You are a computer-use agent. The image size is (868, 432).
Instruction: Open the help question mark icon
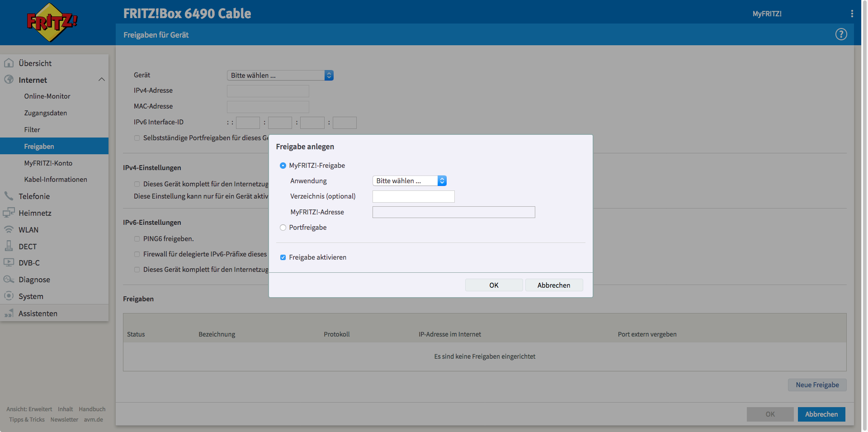click(x=841, y=34)
